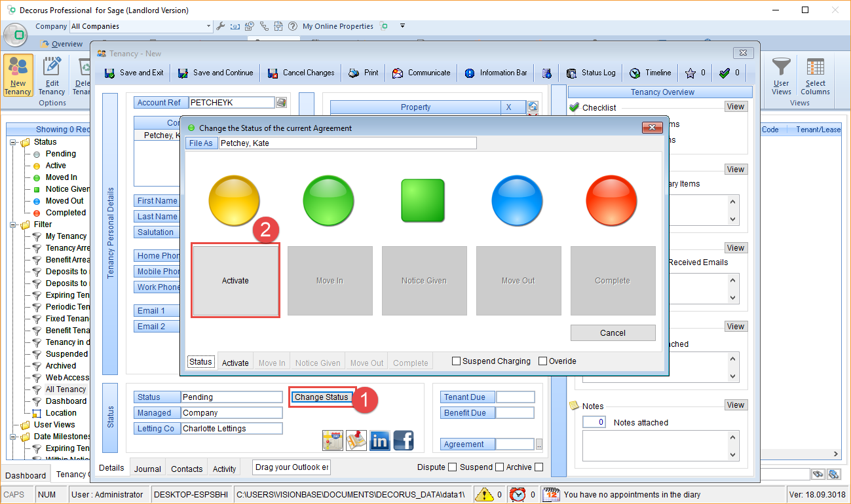
Task: Open the Timeline view
Action: (x=651, y=73)
